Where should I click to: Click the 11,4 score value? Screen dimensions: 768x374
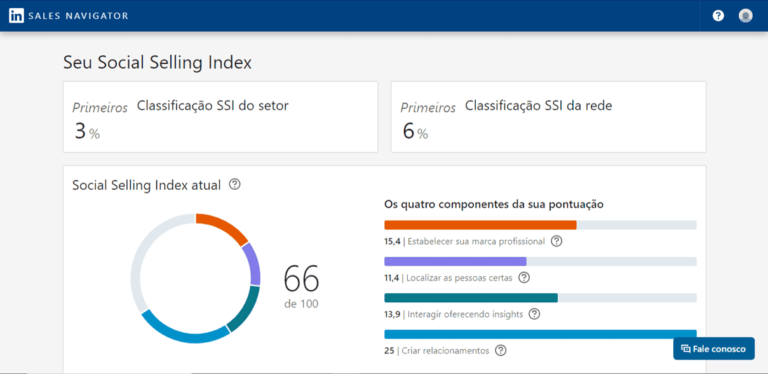(x=392, y=278)
